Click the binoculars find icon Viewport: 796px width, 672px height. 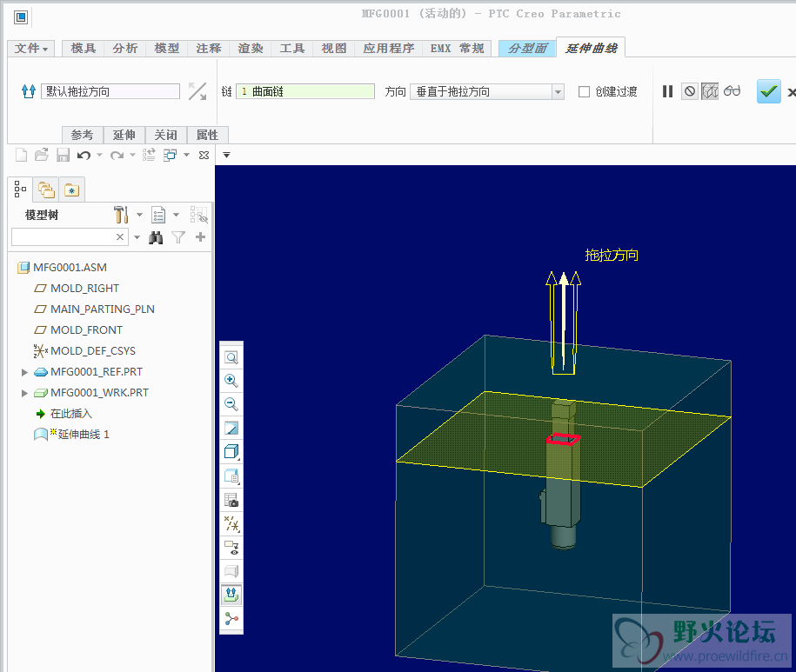click(156, 237)
